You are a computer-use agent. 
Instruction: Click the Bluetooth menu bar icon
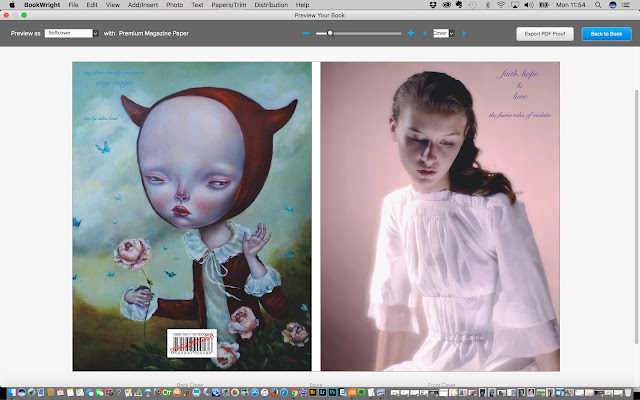[487, 5]
